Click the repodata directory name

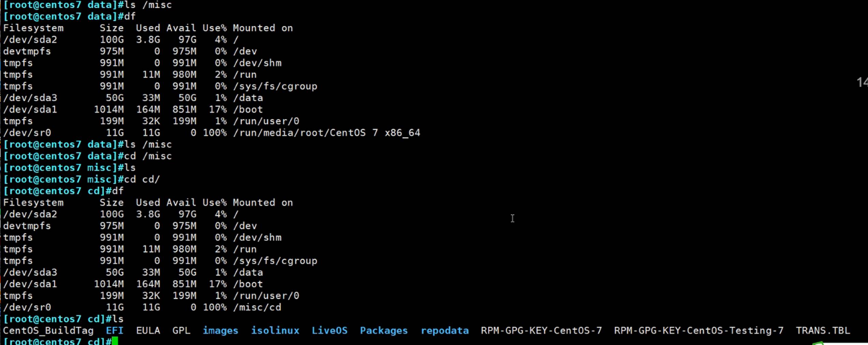click(444, 330)
